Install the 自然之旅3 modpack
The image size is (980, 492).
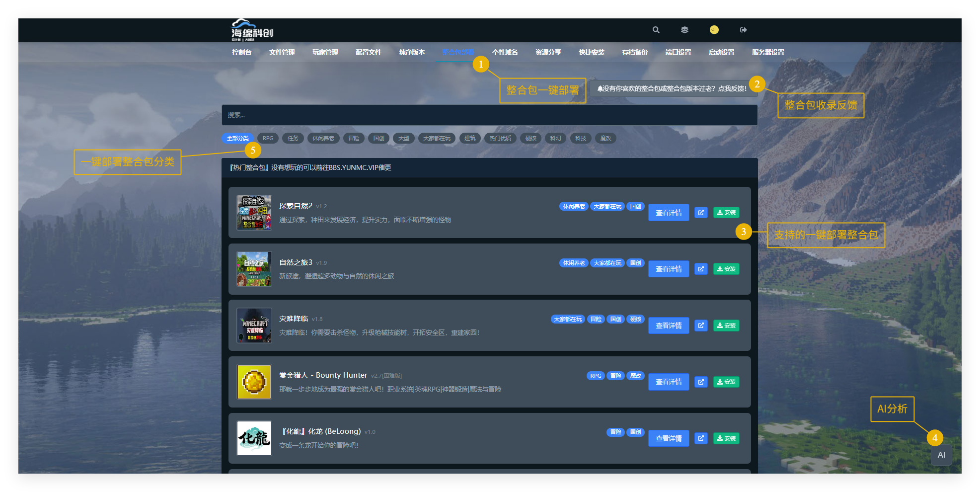click(x=726, y=269)
